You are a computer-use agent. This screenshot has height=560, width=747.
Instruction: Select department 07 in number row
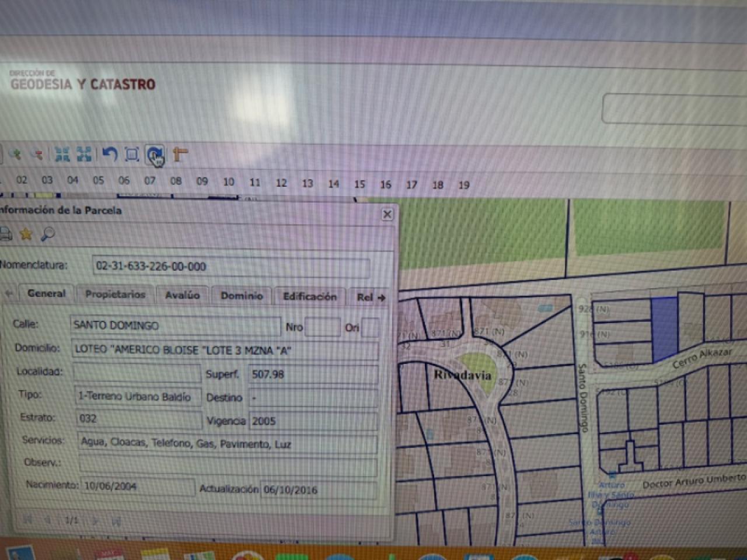coord(150,181)
